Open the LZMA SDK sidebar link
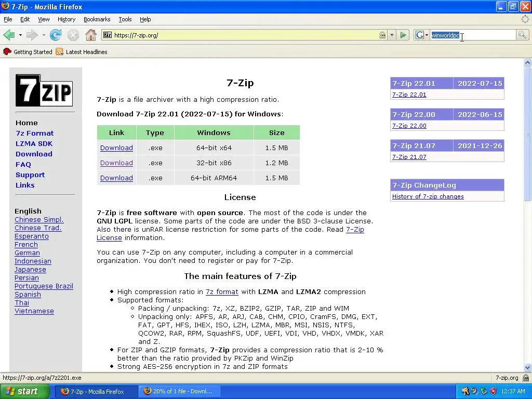532x399 pixels. click(34, 143)
